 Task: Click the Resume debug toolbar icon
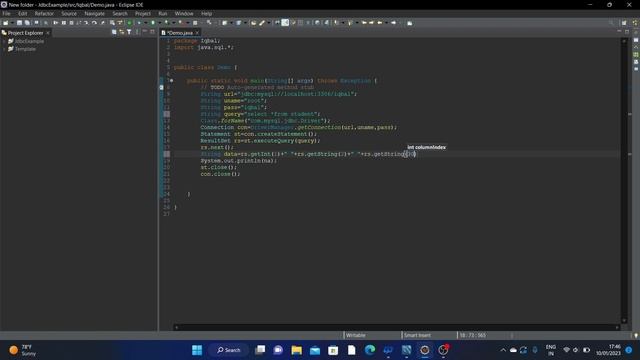click(x=56, y=23)
